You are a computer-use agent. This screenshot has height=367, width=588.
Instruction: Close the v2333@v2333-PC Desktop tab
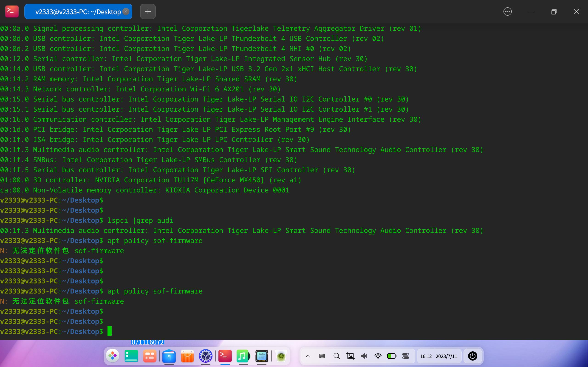click(126, 11)
